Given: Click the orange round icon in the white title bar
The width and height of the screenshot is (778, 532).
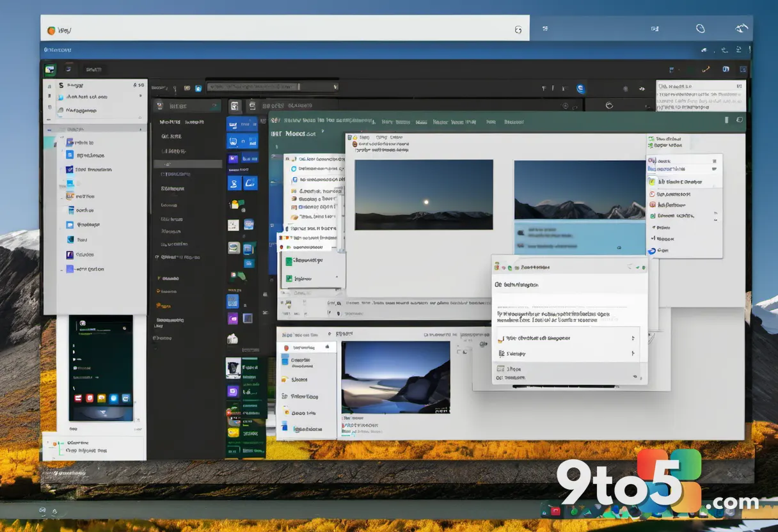Looking at the screenshot, I should [x=51, y=30].
